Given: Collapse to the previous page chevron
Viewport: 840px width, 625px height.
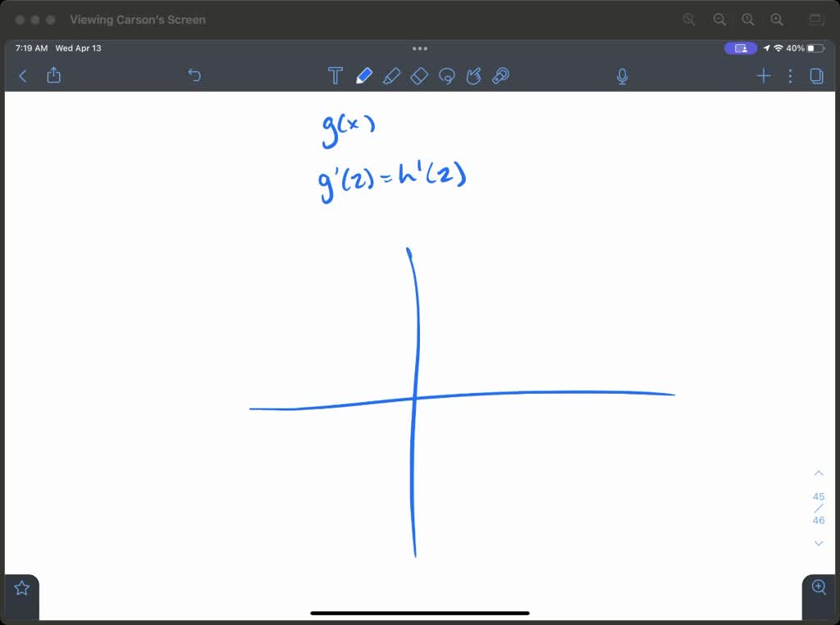Looking at the screenshot, I should (x=818, y=472).
